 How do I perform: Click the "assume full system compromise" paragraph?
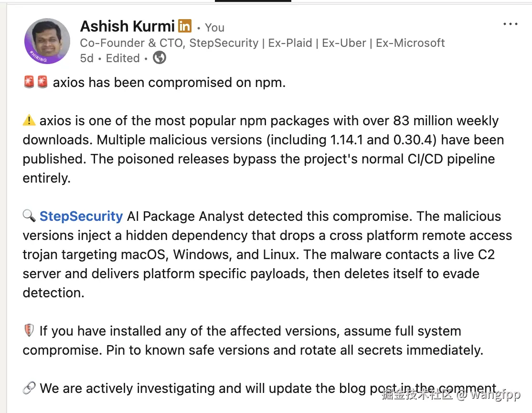coord(253,340)
